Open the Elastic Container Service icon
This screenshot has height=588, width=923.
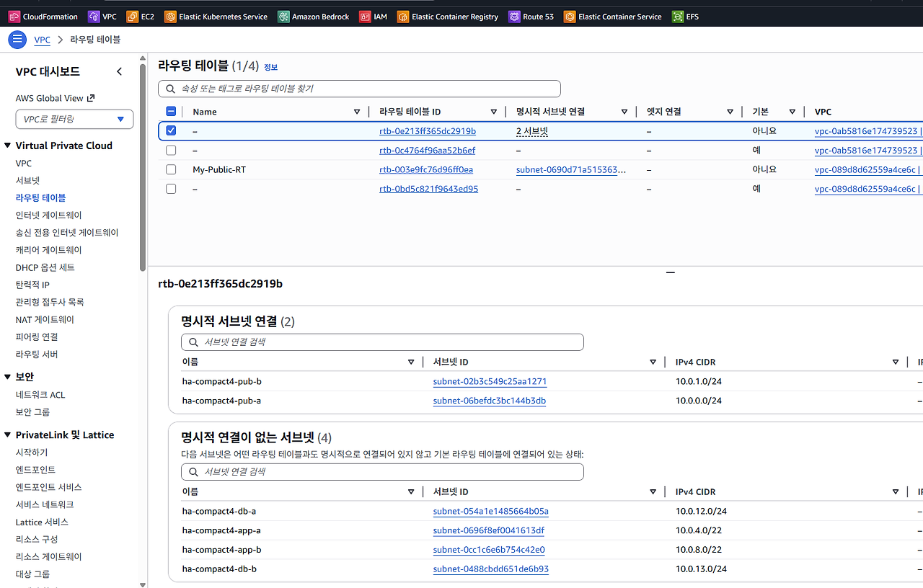[570, 17]
